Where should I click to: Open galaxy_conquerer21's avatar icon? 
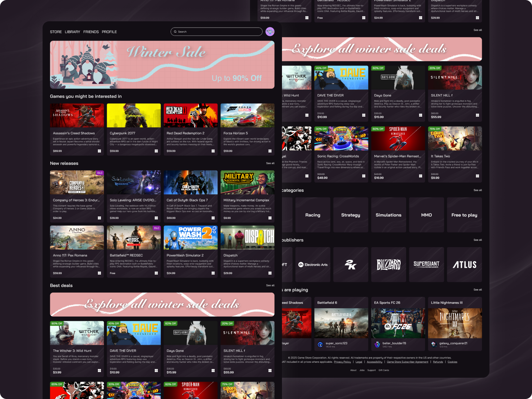(434, 344)
